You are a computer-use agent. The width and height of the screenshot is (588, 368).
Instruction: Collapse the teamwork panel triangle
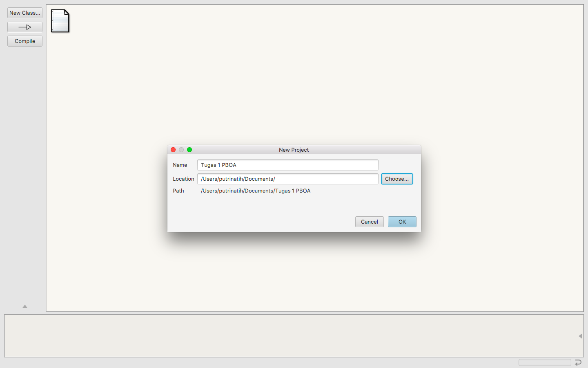point(25,306)
